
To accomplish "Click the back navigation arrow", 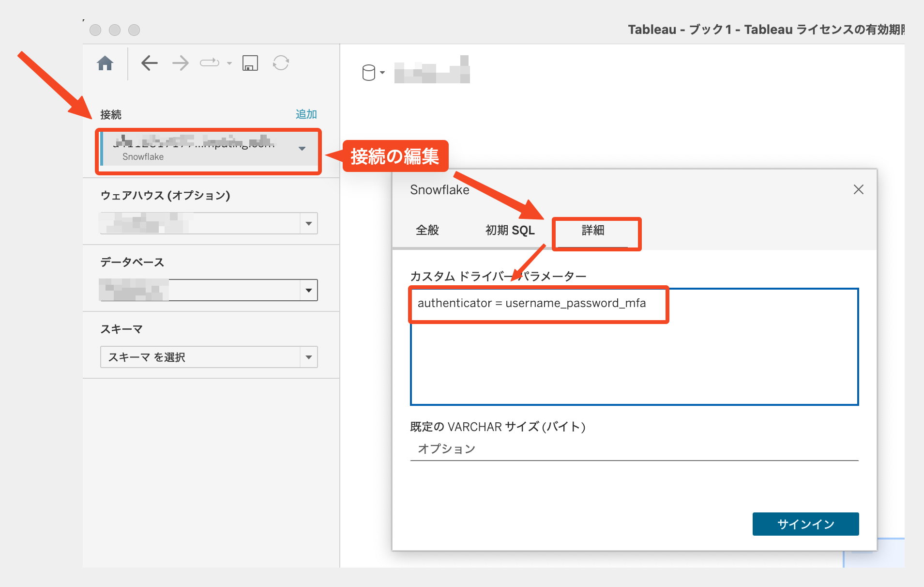I will click(150, 62).
